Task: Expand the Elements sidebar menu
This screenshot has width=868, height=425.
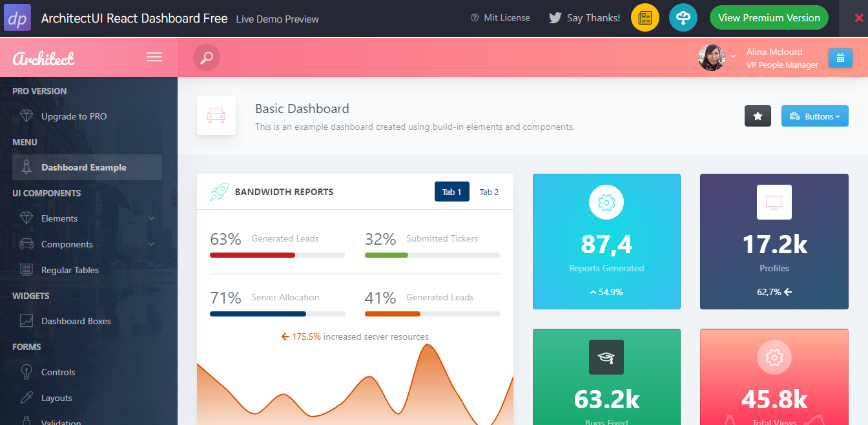Action: [87, 218]
